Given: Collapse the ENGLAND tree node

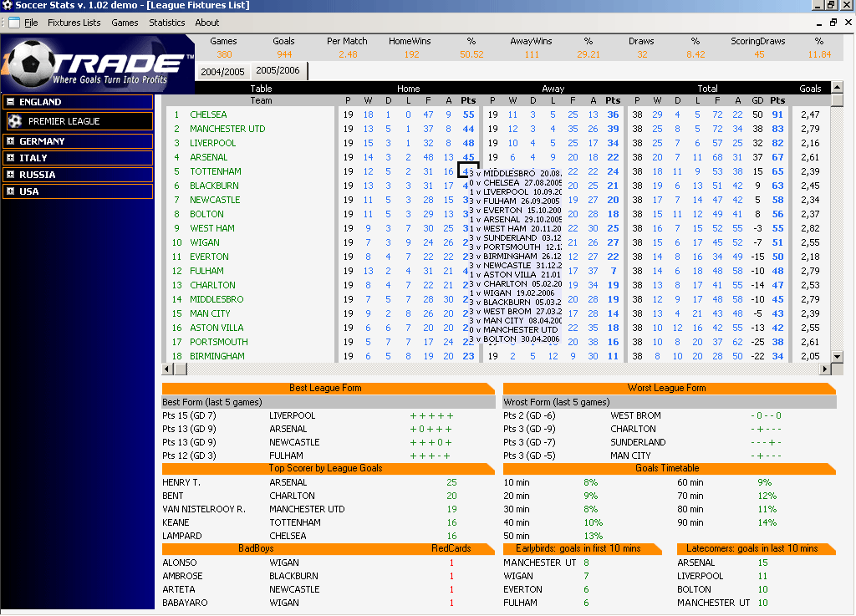Looking at the screenshot, I should [x=10, y=102].
